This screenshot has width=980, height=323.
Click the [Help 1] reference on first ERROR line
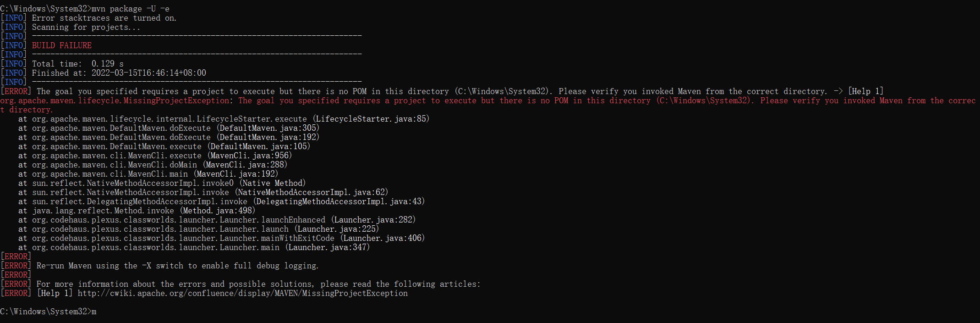pos(865,91)
